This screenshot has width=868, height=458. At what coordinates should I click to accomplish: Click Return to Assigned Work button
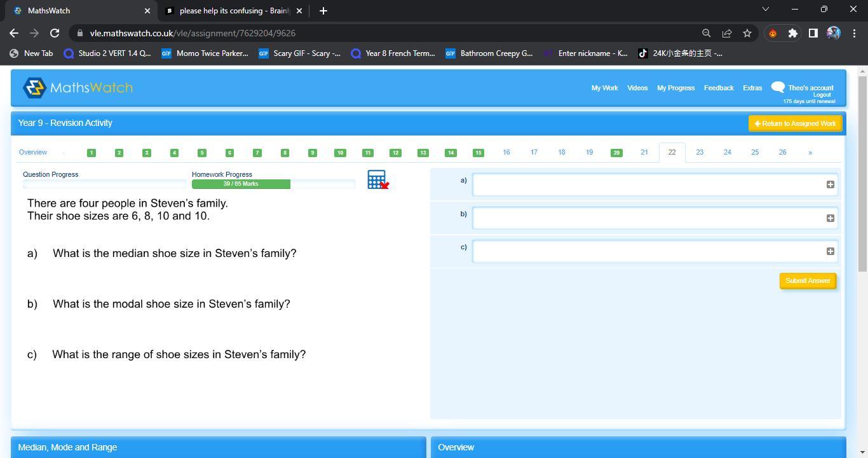tap(795, 123)
